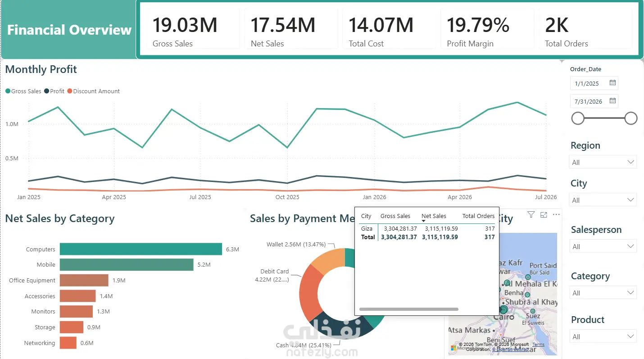The width and height of the screenshot is (644, 359).
Task: Click the filter icon on map visual
Action: 531,215
